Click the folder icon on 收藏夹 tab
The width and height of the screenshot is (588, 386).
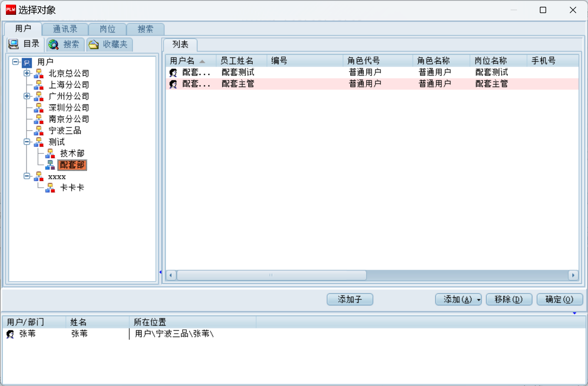tap(93, 44)
